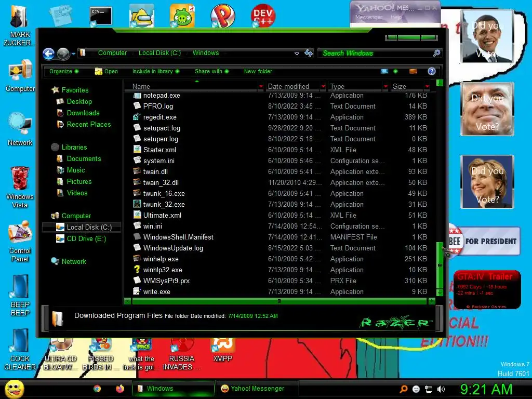Click the Back navigation arrow in Explorer
This screenshot has width=532, height=399.
coord(48,54)
